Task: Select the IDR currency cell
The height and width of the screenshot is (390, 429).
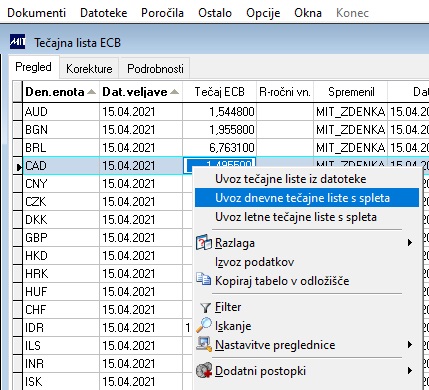Action: [61, 328]
